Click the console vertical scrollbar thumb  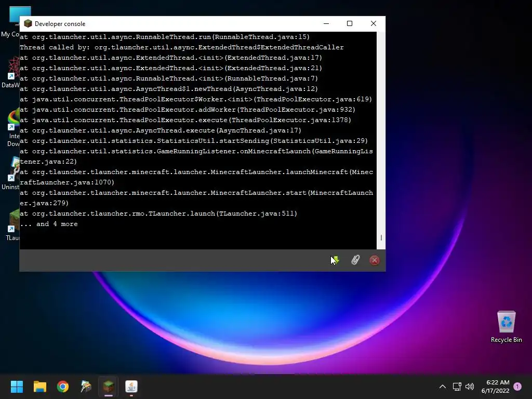point(381,237)
